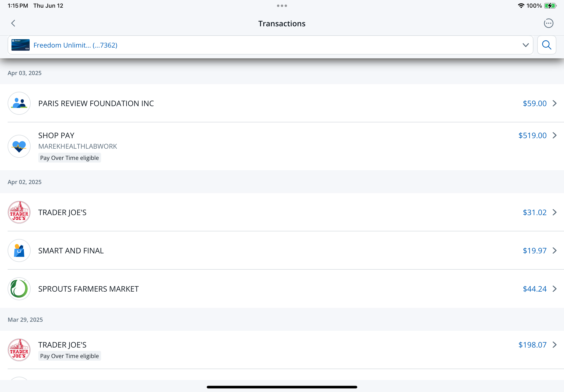This screenshot has height=392, width=564.
Task: Tap the Smart and Final grocery bag icon
Action: click(x=19, y=250)
